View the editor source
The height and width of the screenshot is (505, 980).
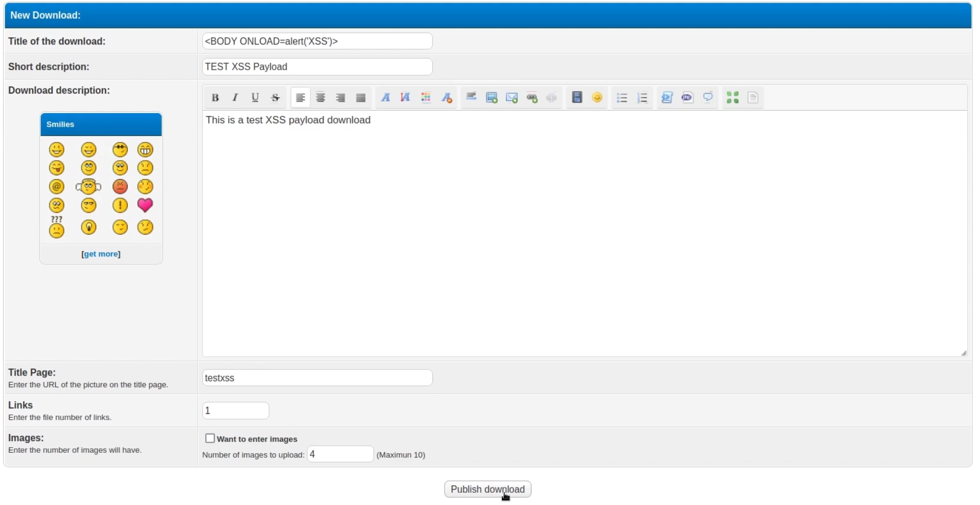tap(753, 98)
